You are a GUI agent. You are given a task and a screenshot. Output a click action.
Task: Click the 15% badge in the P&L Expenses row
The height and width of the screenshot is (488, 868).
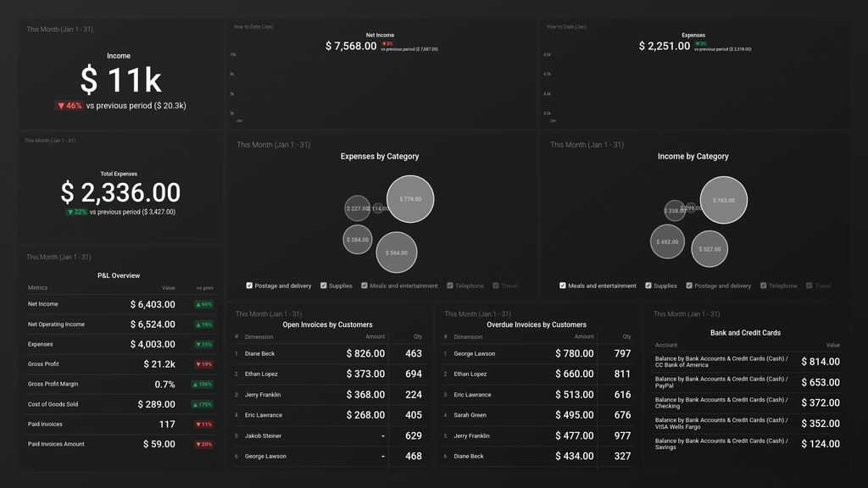pos(203,344)
